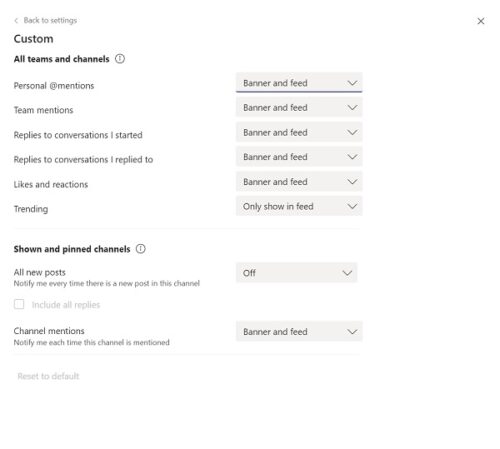Open the Personal @mentions Banner and feed dropdown

[299, 83]
